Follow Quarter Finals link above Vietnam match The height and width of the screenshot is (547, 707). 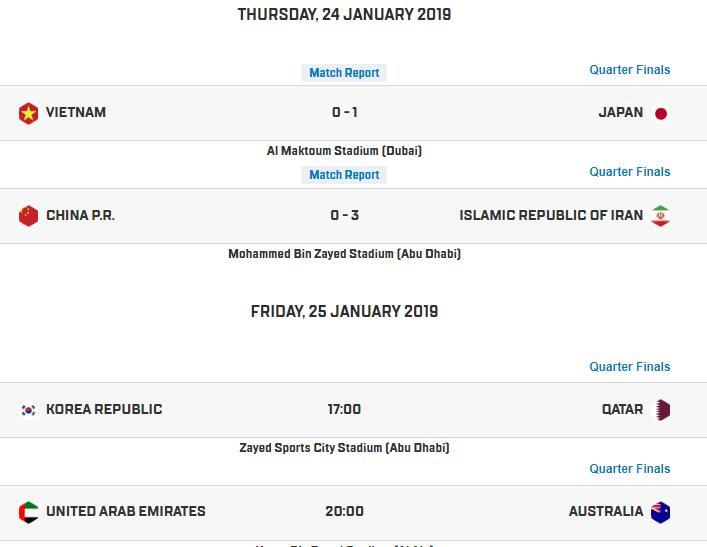click(630, 70)
